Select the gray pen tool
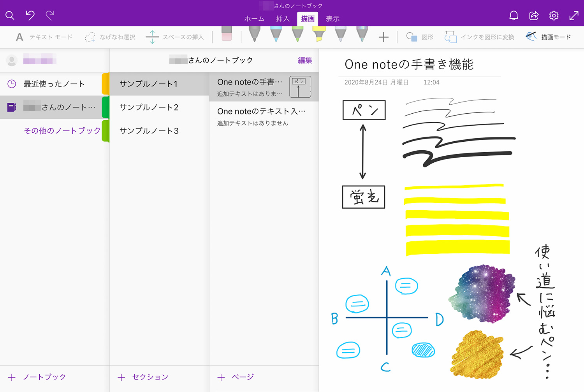Viewport: 584px width, 392px height. [341, 34]
